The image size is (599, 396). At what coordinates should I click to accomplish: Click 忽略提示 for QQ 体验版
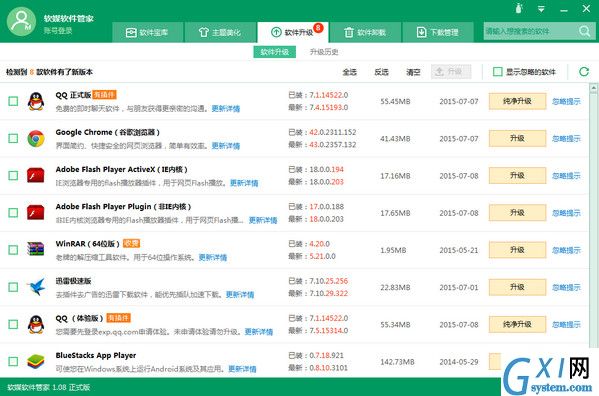pos(566,325)
